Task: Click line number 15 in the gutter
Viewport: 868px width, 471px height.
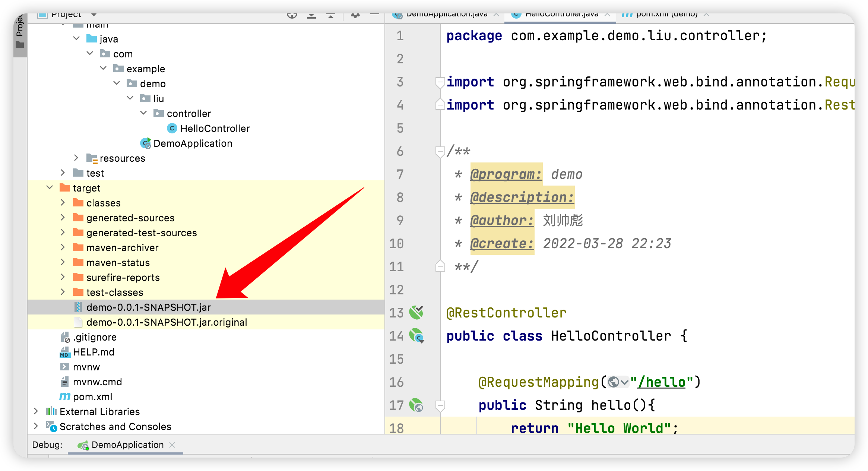Action: tap(396, 359)
